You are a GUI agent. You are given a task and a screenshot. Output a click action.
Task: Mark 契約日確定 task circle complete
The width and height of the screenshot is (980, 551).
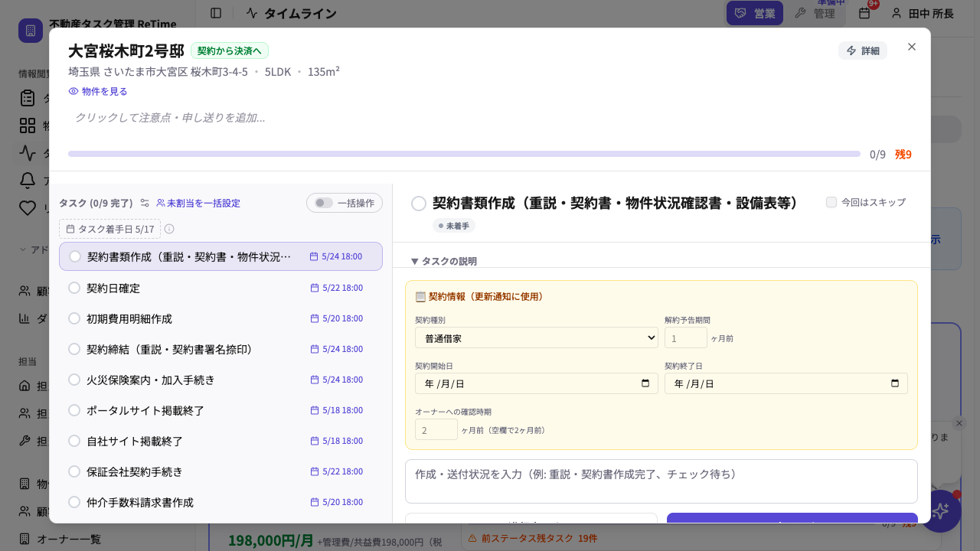74,288
